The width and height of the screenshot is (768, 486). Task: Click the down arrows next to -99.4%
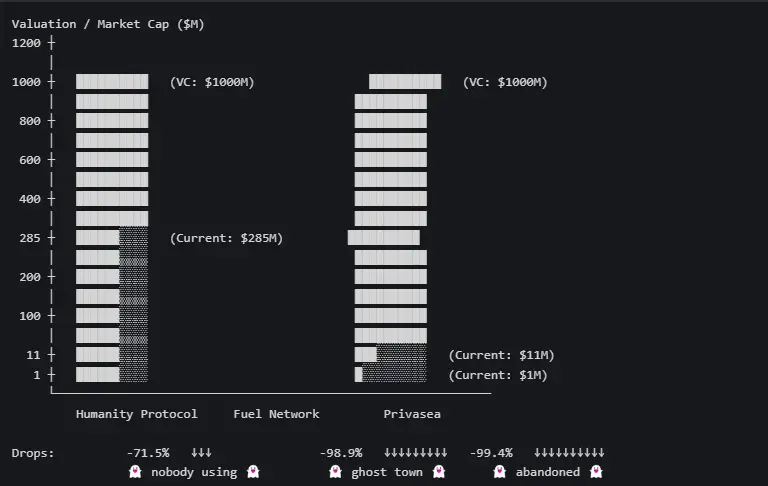[x=569, y=453]
